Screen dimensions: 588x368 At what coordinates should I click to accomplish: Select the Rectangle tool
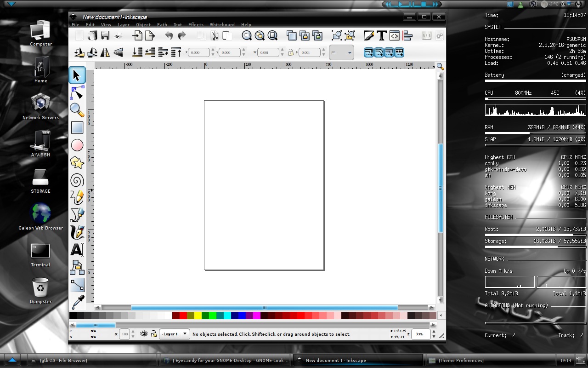[77, 127]
